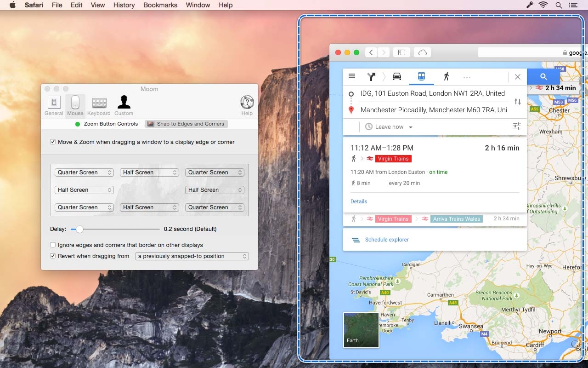Open route options sliders icon
The width and height of the screenshot is (588, 368).
[517, 126]
